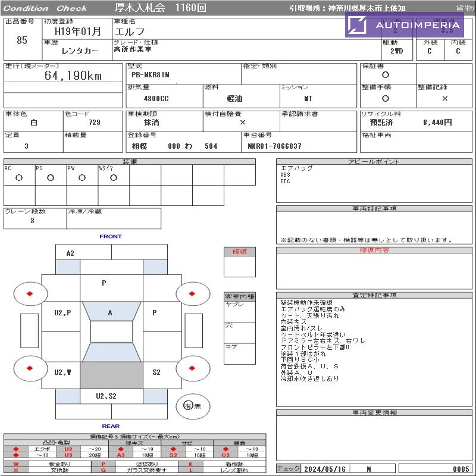Click the recycle fee 8,440円

(x=437, y=123)
